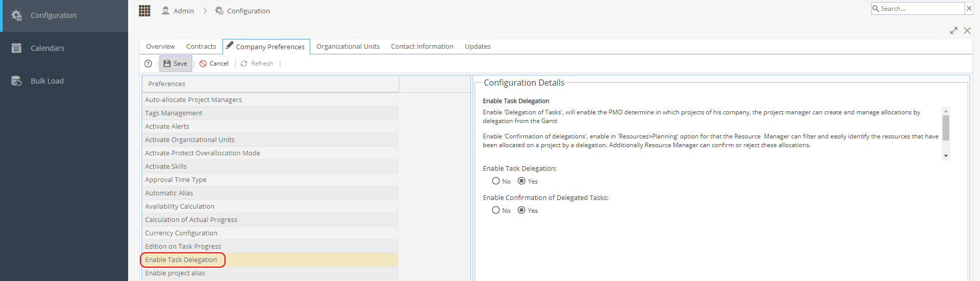This screenshot has height=281, width=980.
Task: Click the Admin breadcrumb user icon
Action: [166, 10]
